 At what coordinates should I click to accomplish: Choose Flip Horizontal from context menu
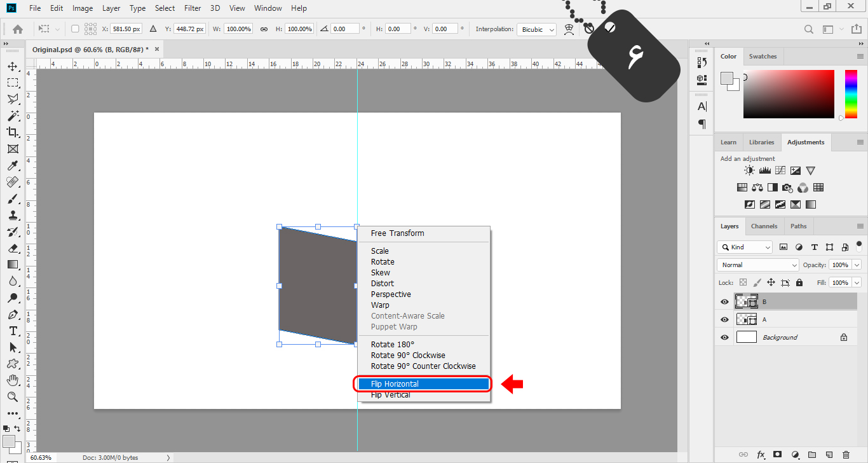pyautogui.click(x=423, y=384)
